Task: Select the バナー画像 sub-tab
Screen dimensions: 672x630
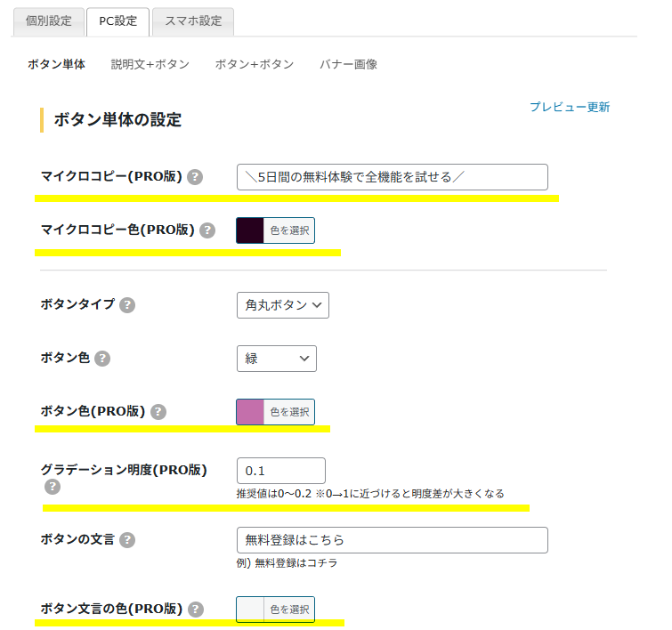Action: [x=348, y=64]
